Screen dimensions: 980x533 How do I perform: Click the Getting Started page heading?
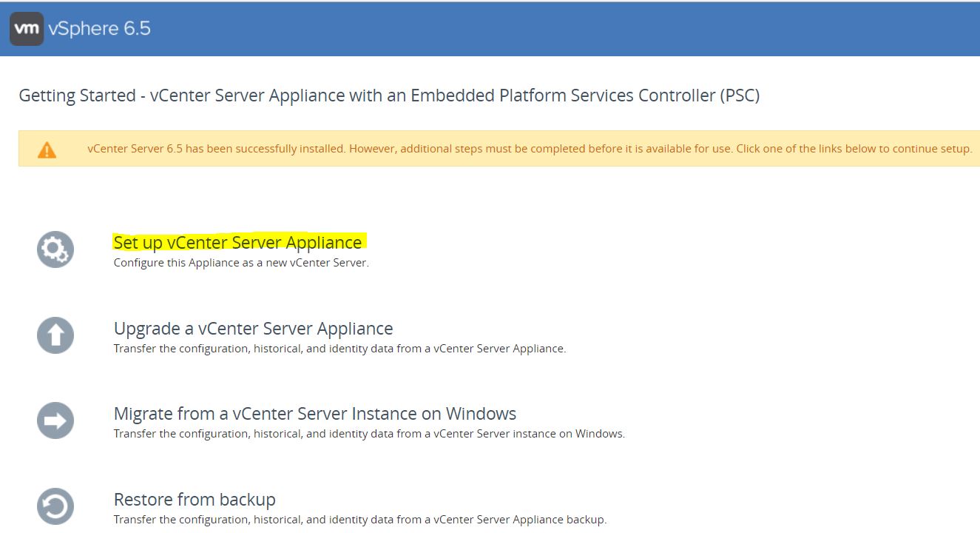(389, 95)
